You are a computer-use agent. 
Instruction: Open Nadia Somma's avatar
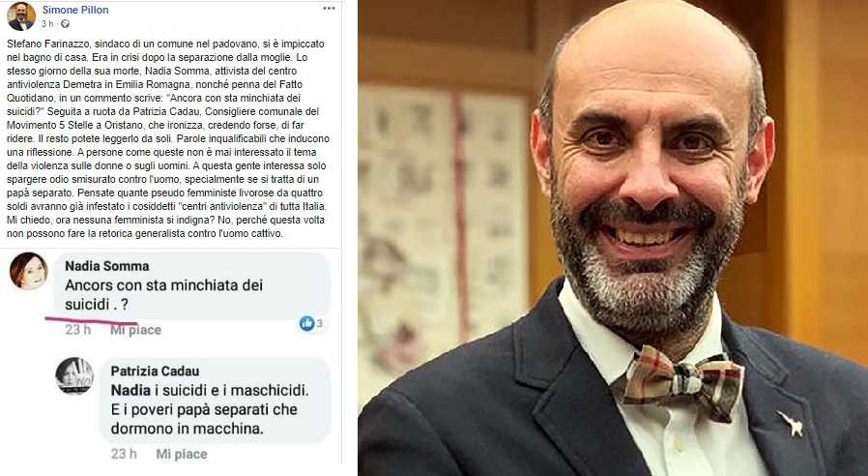(28, 271)
